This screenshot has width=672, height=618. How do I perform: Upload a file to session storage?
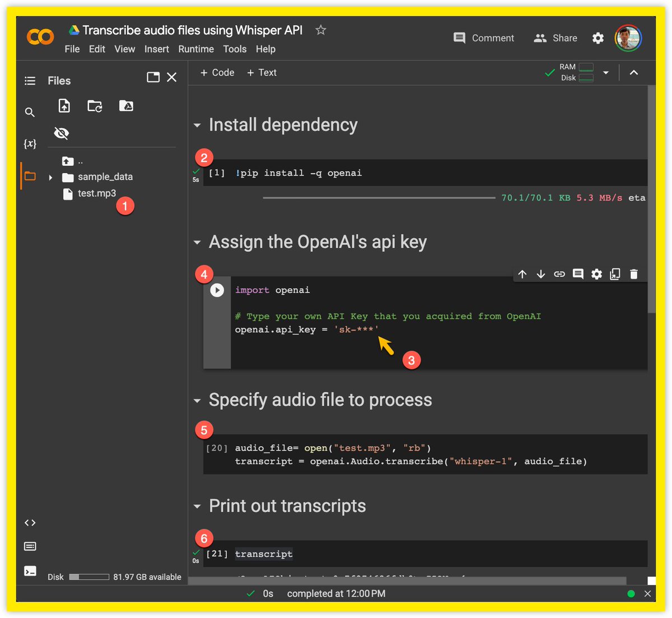coord(64,105)
